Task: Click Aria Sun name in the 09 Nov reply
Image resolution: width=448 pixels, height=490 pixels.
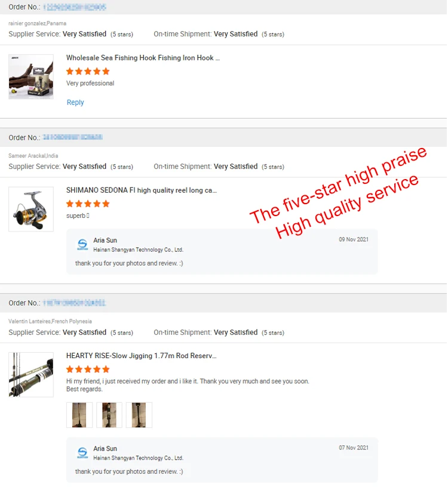Action: 105,241
